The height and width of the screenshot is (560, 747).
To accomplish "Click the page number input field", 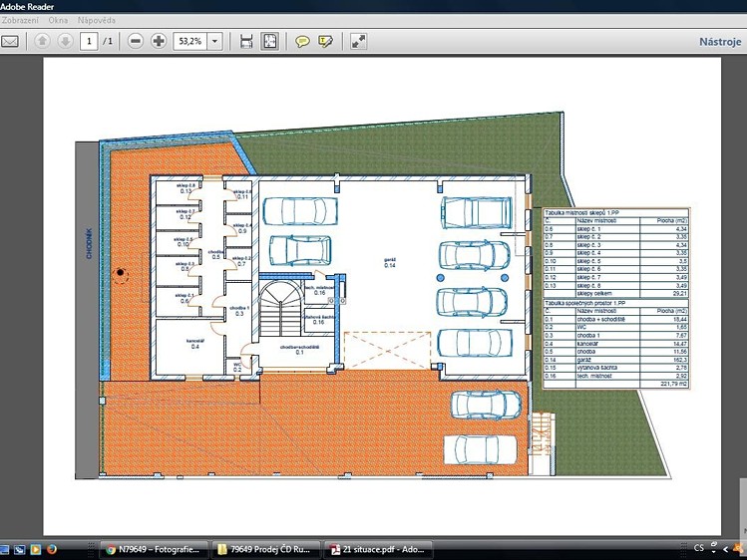I will pyautogui.click(x=89, y=42).
